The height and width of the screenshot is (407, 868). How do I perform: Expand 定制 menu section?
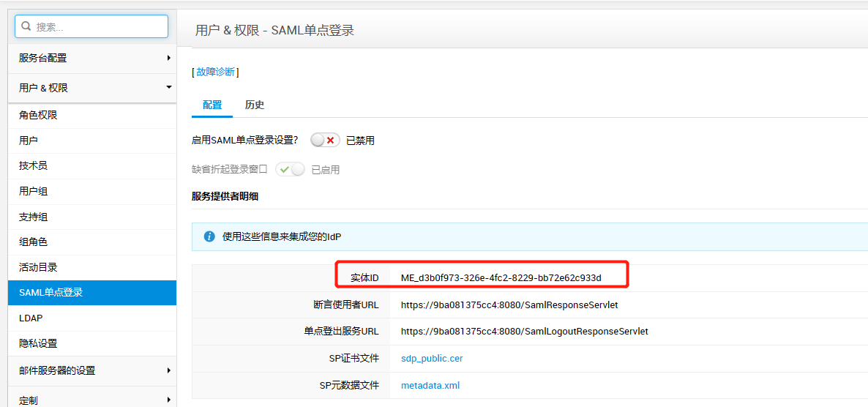[x=91, y=400]
